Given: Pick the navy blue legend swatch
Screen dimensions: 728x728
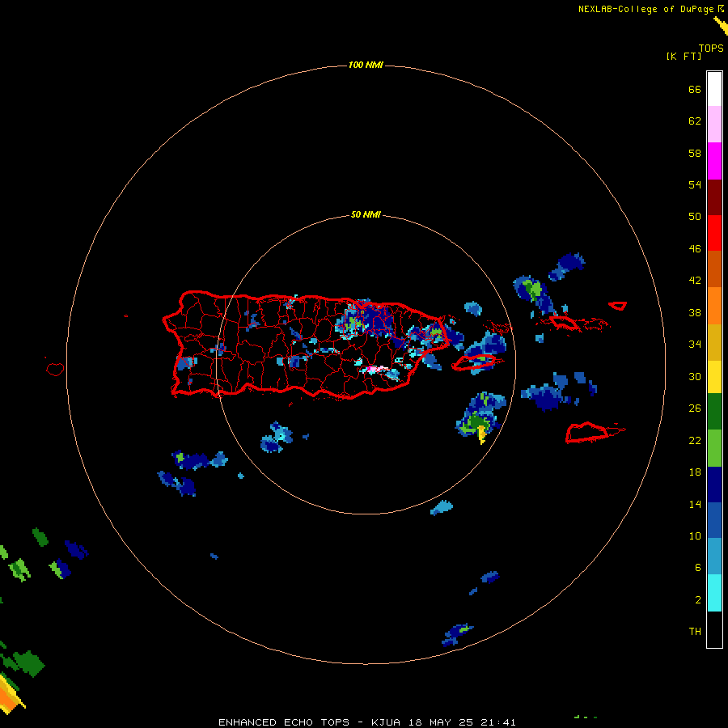Looking at the screenshot, I should [x=714, y=485].
